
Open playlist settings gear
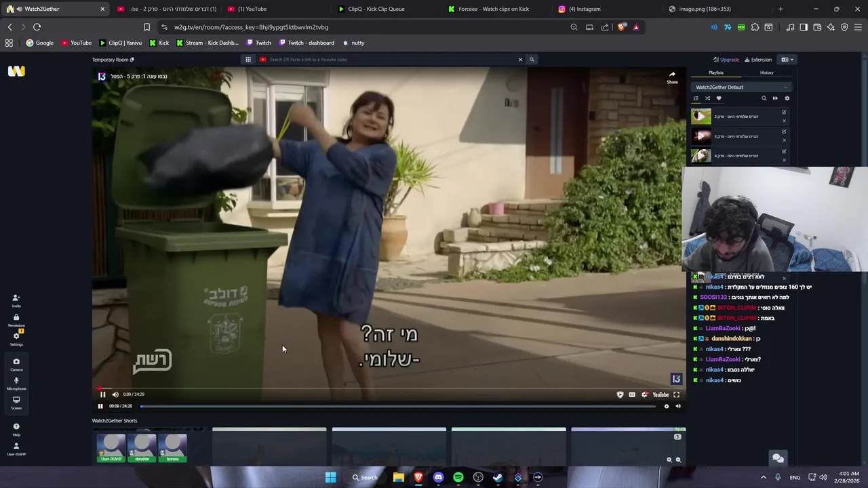[787, 98]
